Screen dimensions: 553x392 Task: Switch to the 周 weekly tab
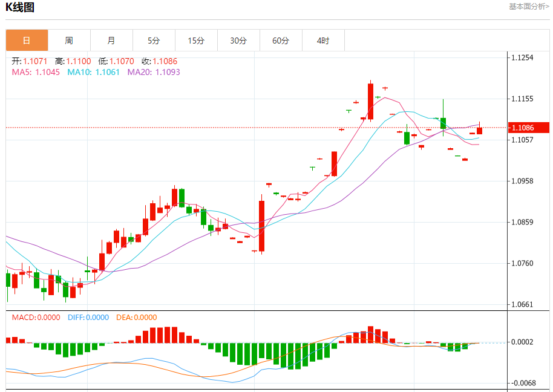pos(69,41)
